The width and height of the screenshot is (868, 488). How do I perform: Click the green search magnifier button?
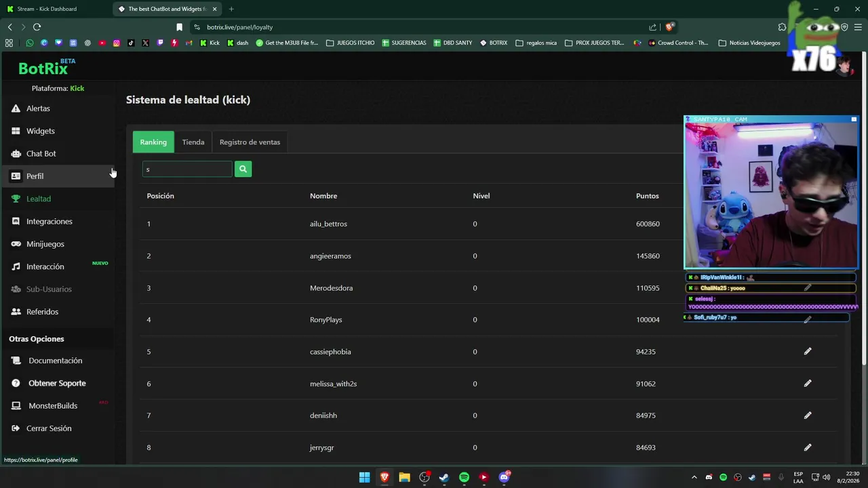tap(243, 169)
